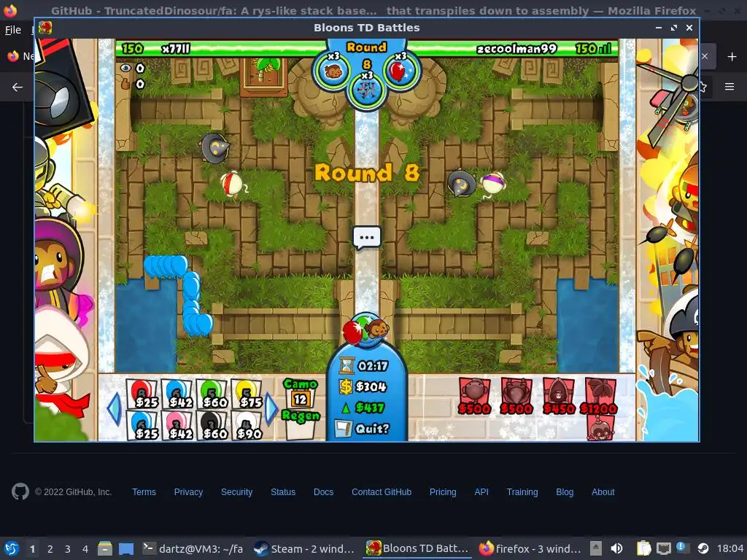Image resolution: width=747 pixels, height=560 pixels.
Task: Open the Docs footer link
Action: pos(323,492)
